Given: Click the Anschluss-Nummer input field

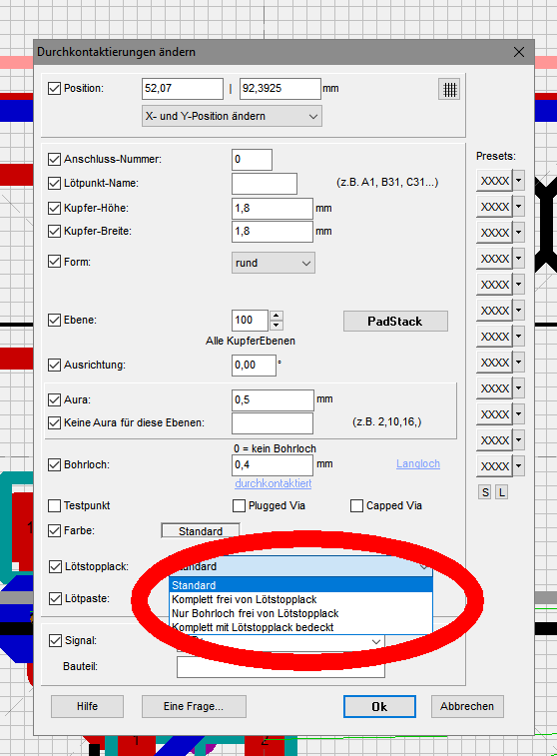Looking at the screenshot, I should (x=252, y=160).
